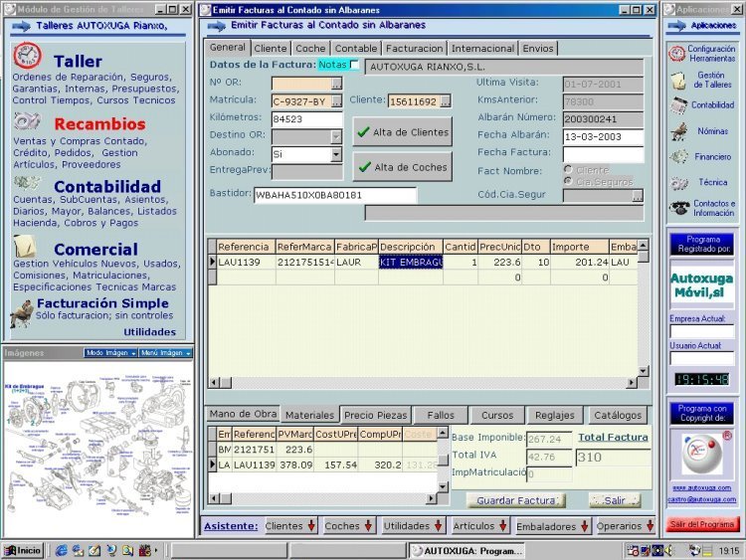Click the browse button next to Nº OR
This screenshot has height=560, width=746.
point(336,85)
